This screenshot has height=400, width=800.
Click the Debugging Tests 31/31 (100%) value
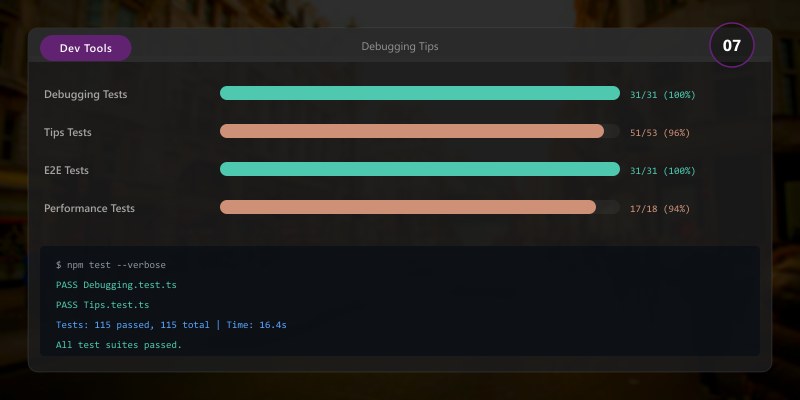[662, 95]
